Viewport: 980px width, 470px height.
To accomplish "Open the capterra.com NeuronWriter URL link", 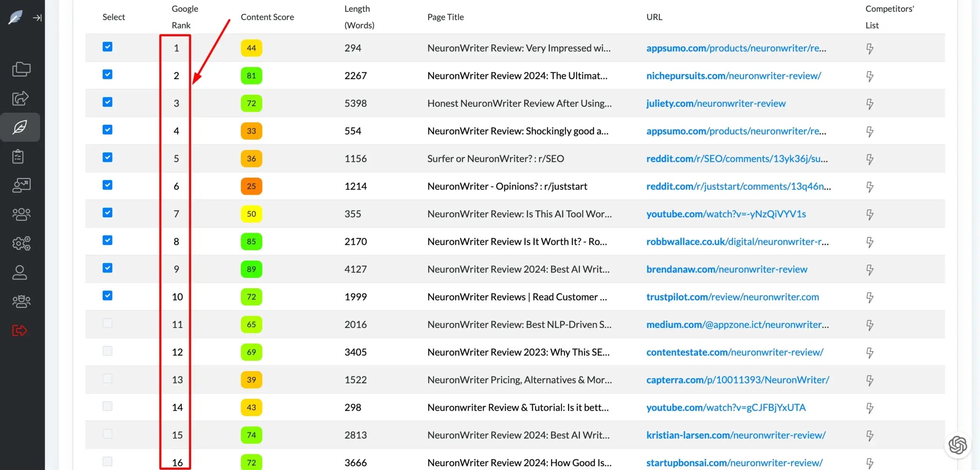I will click(x=738, y=380).
